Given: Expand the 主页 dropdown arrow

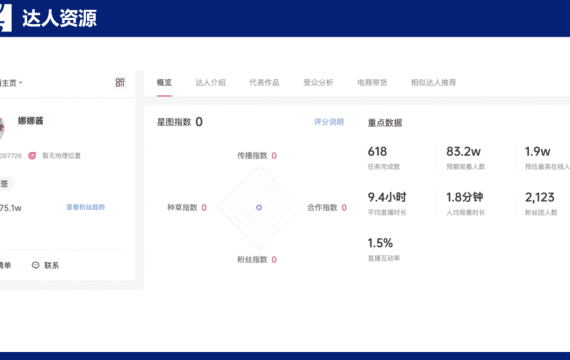Looking at the screenshot, I should [x=21, y=83].
